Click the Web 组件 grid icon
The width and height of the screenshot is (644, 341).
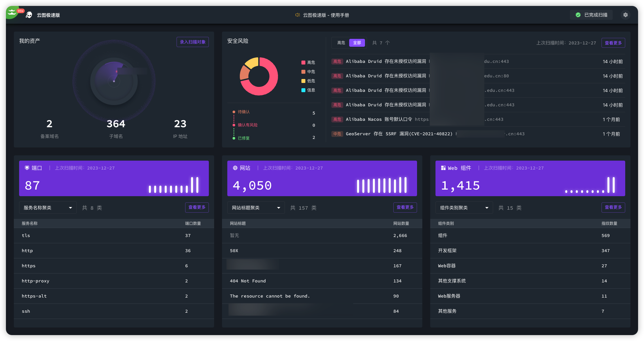(x=443, y=168)
